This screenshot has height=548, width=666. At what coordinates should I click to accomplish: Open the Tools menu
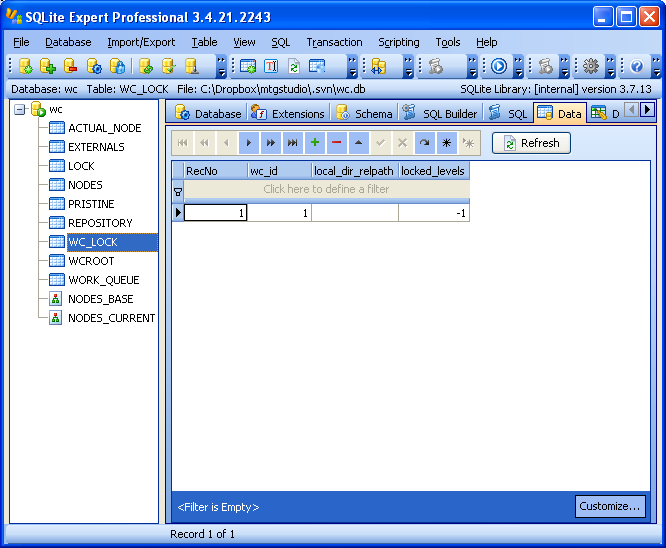tap(448, 42)
